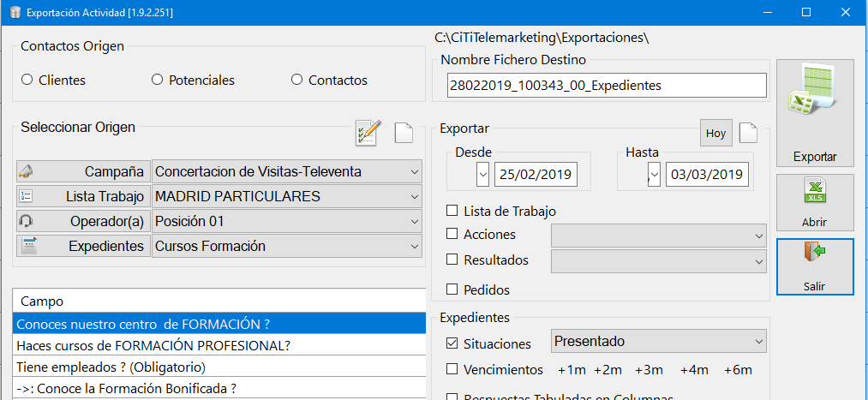Image resolution: width=868 pixels, height=400 pixels.
Task: Open the Hasta date picker arrow
Action: [x=655, y=175]
